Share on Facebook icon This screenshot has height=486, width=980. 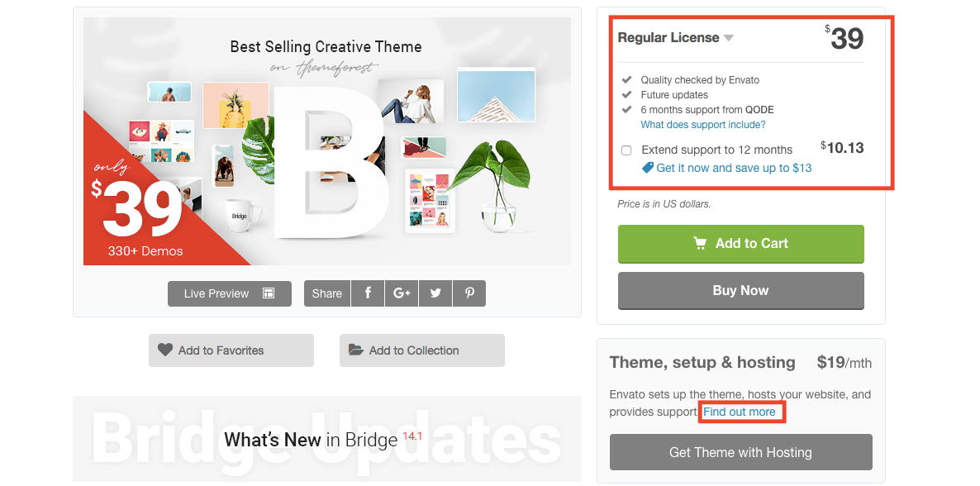pyautogui.click(x=368, y=293)
